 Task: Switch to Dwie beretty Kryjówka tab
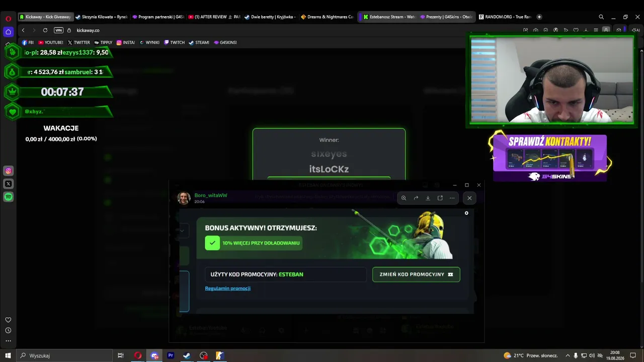click(271, 17)
